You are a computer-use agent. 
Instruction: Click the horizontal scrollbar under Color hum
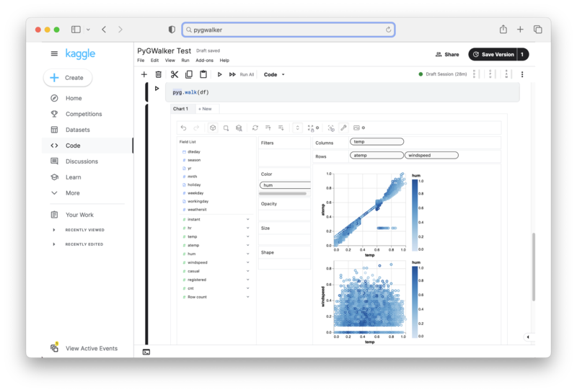[283, 194]
